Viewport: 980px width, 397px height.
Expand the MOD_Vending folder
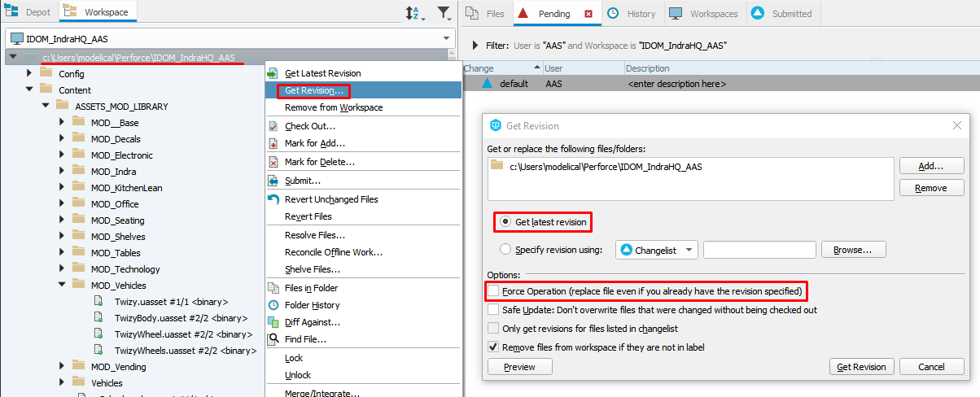[x=62, y=367]
